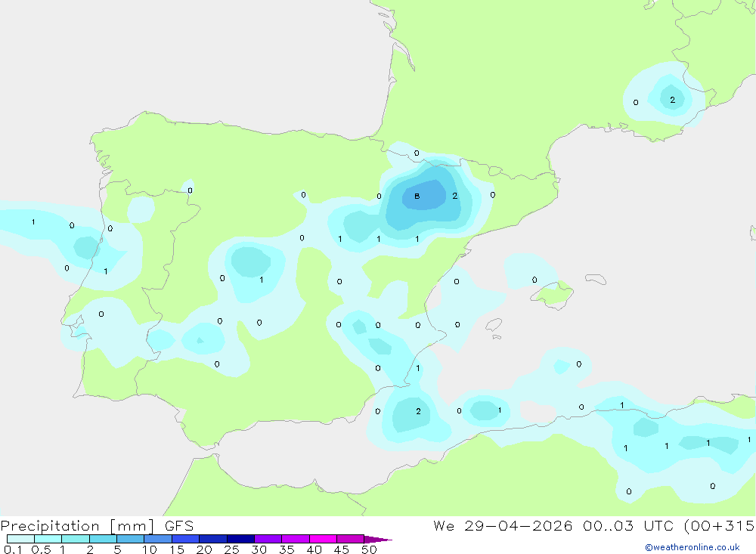Click the '0.1' legend scale label
Screen dimensions: 756x554
click(x=13, y=549)
